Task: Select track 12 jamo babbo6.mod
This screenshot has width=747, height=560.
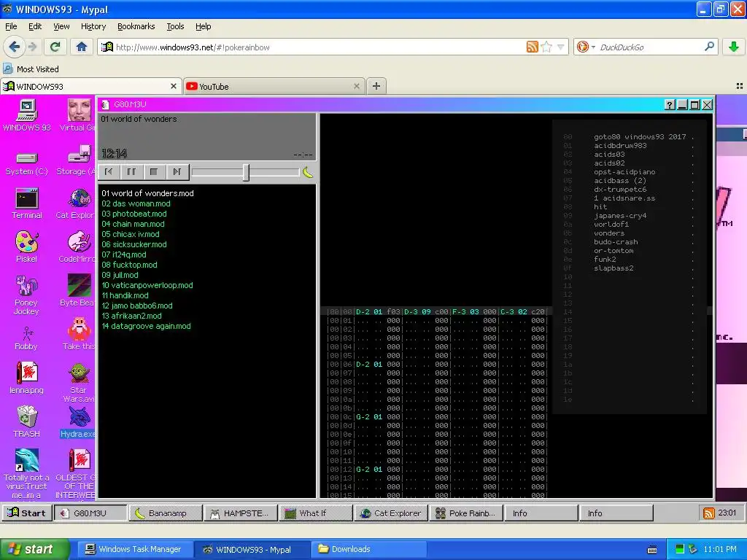Action: pyautogui.click(x=137, y=306)
